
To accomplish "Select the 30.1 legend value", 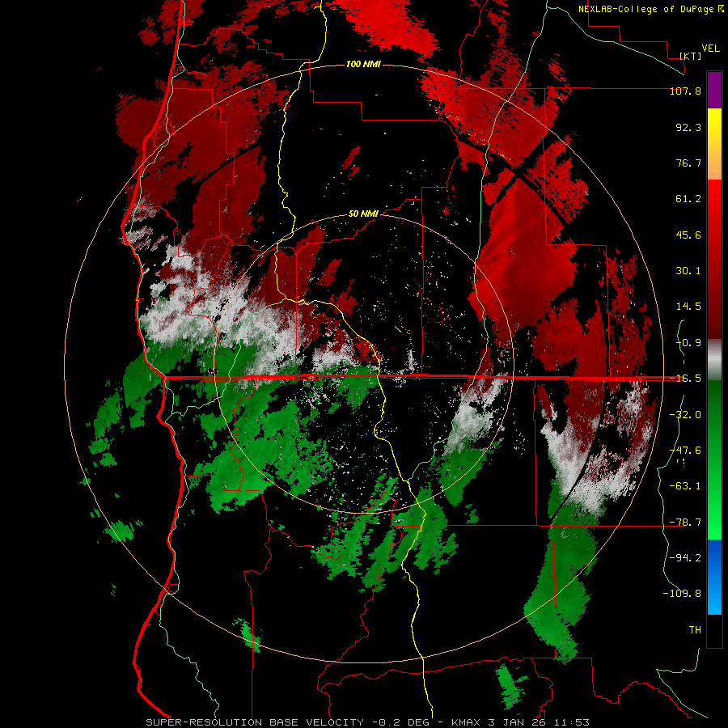I will 688,271.
